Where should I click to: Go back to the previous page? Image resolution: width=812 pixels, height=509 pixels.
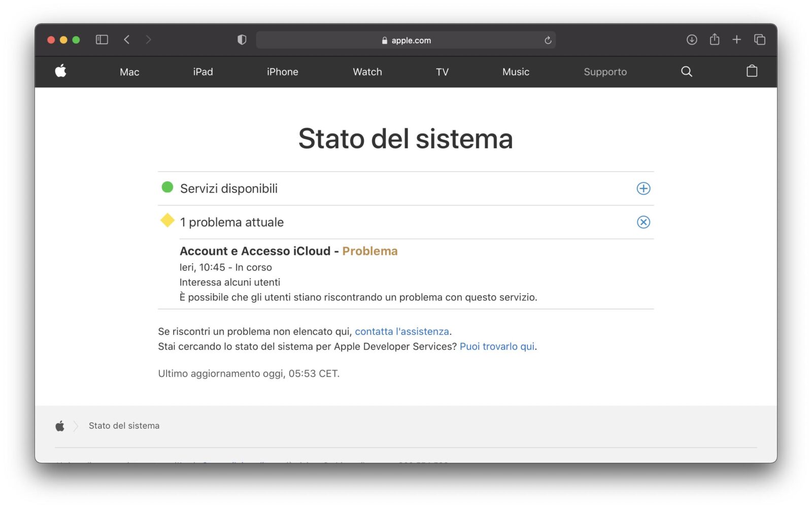pyautogui.click(x=127, y=40)
